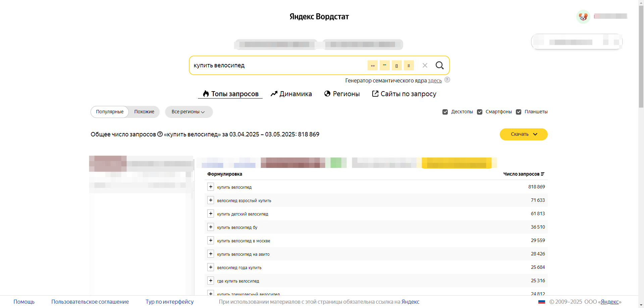
Task: Click the plus operator button in search box
Action: (x=372, y=65)
